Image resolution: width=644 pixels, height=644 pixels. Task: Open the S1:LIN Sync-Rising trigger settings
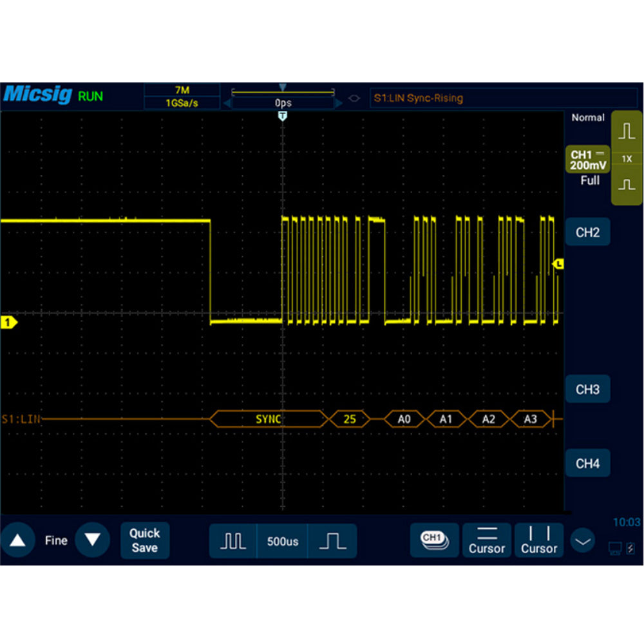tap(502, 99)
